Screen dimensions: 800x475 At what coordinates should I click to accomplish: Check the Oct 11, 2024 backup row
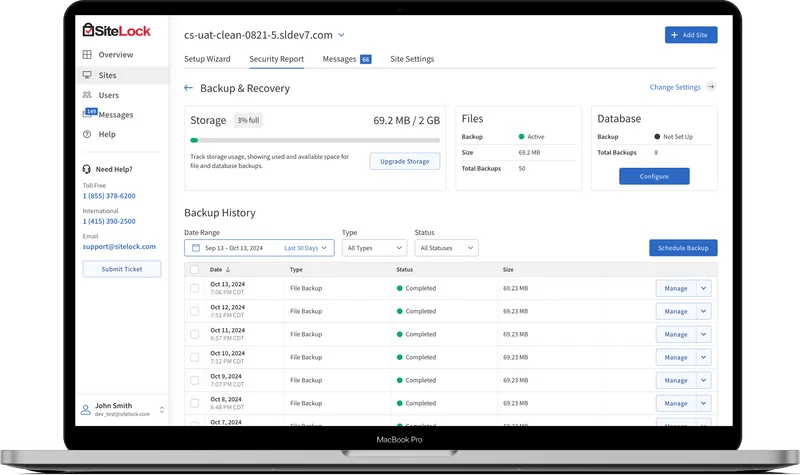(194, 334)
